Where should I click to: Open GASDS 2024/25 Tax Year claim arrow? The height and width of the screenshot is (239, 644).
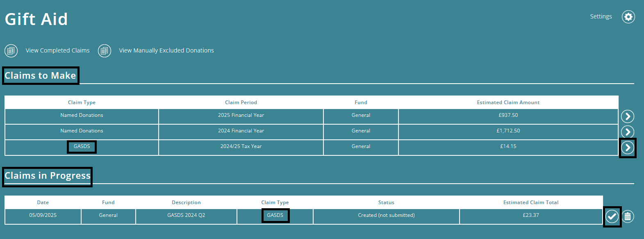(628, 148)
